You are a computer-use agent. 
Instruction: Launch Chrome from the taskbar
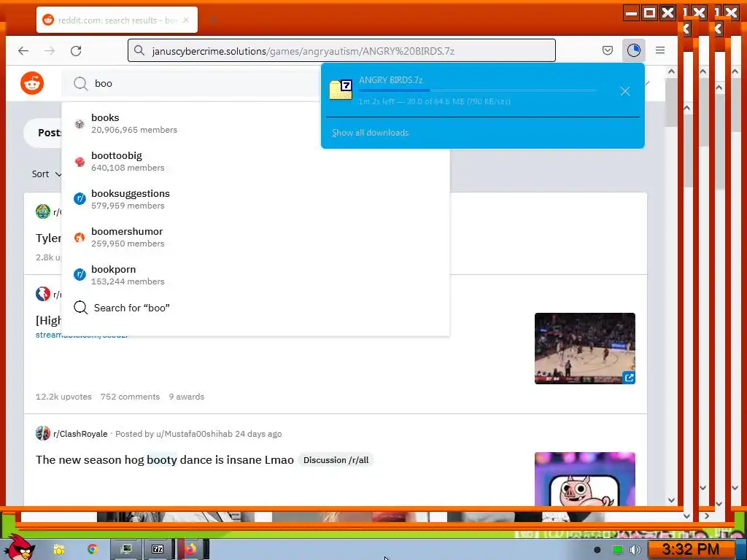pyautogui.click(x=93, y=549)
